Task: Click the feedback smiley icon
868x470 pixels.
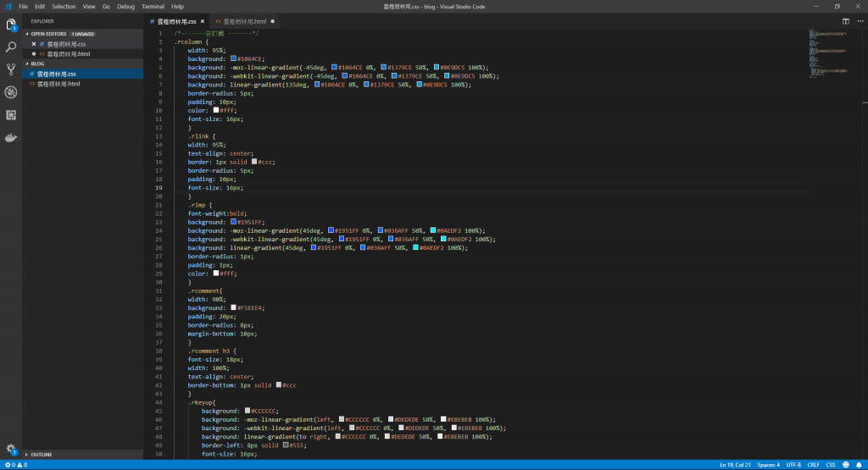Action: pyautogui.click(x=845, y=465)
